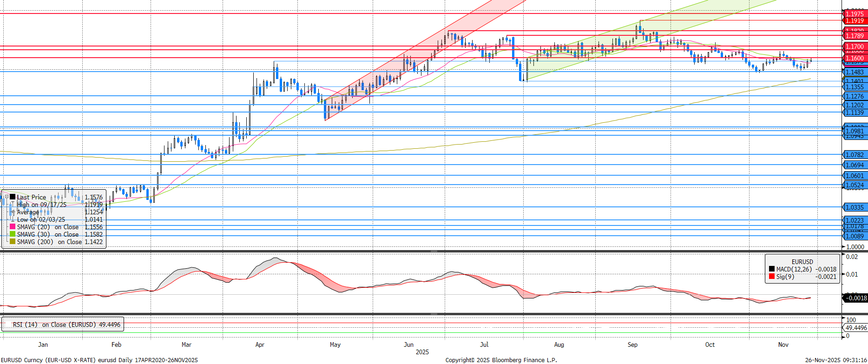Click the red 1.1700 price level tag
868x364 pixels.
[x=854, y=46]
